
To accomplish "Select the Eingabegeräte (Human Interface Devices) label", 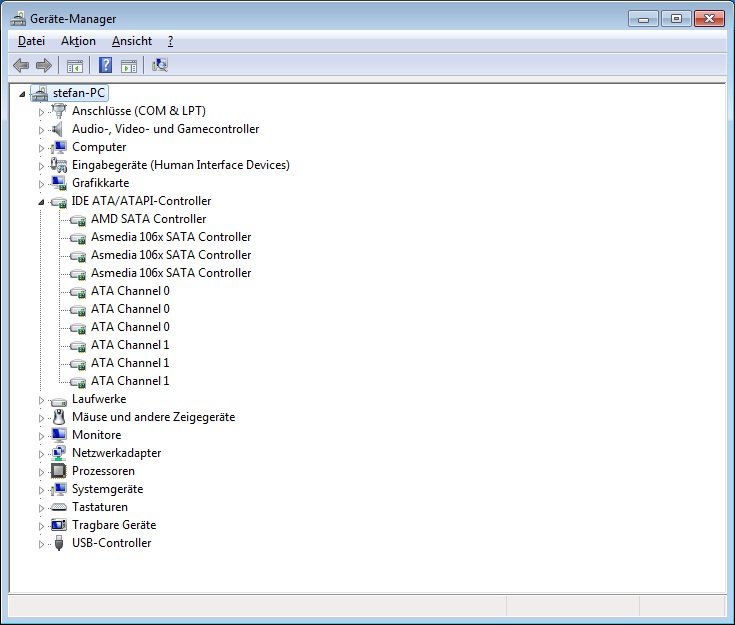I will (x=180, y=165).
